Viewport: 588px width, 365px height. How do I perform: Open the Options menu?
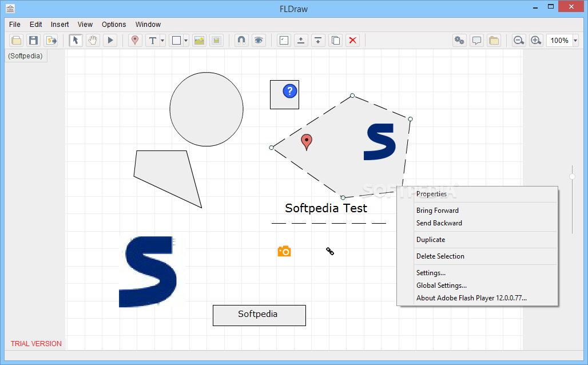[114, 25]
